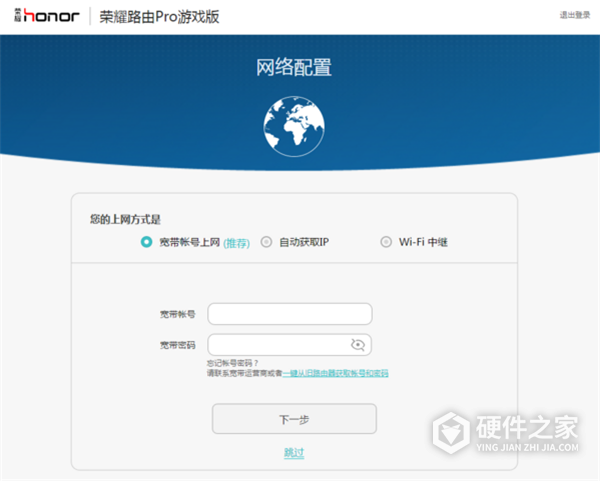Click the (推荐) label text
The width and height of the screenshot is (600, 481).
tap(236, 243)
